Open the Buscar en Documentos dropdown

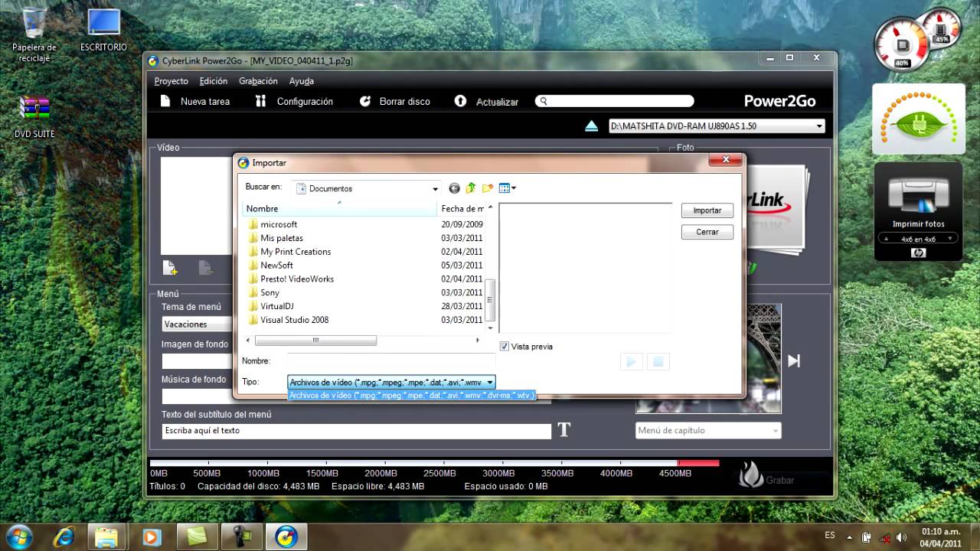436,188
